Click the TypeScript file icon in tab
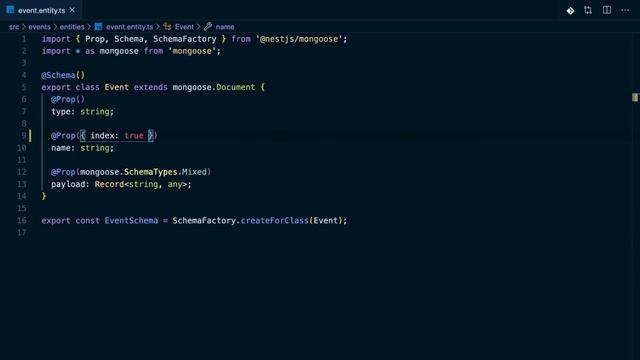 tap(10, 10)
